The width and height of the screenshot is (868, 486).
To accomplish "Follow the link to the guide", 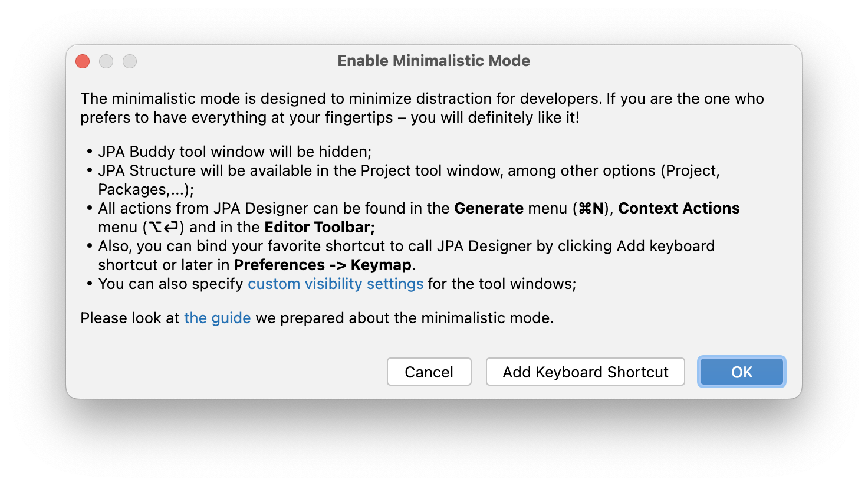I will tap(217, 318).
